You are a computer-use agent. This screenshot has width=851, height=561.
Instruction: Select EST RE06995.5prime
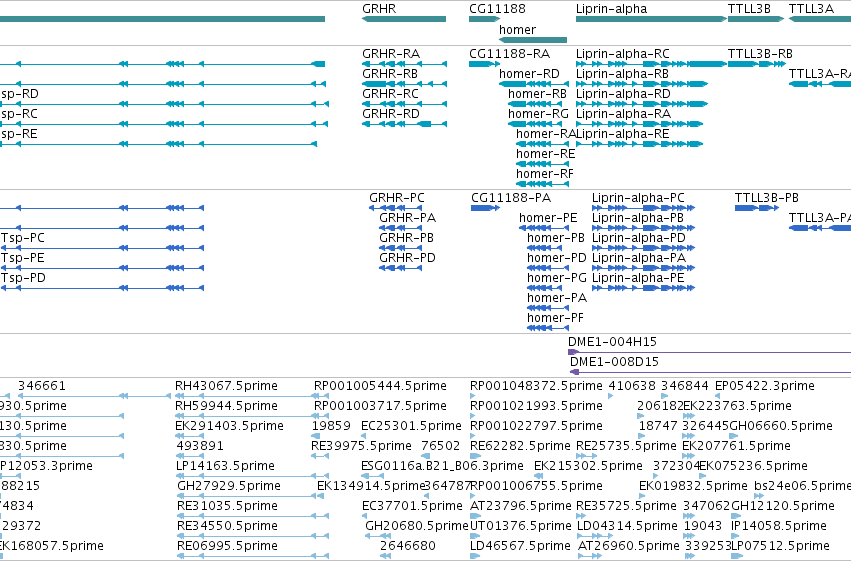227,546
